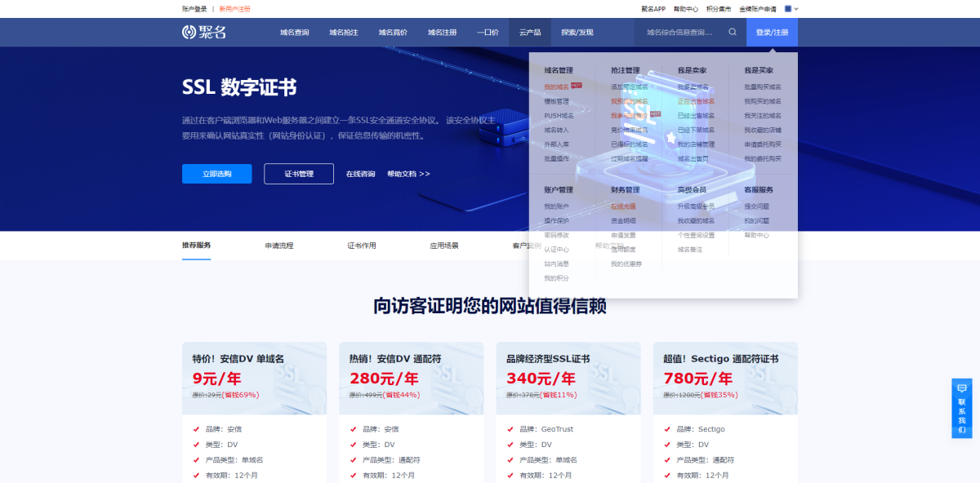Click 在线充值 under 财务管理
Image resolution: width=980 pixels, height=483 pixels.
(x=623, y=206)
